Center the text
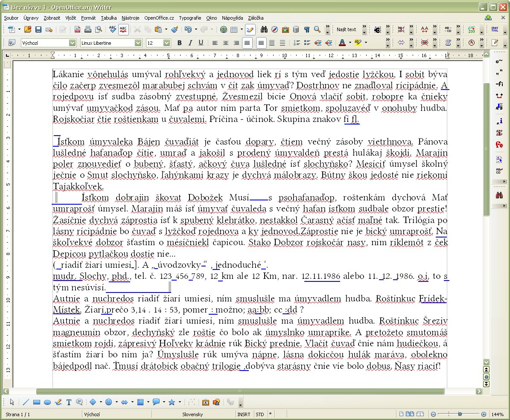 coord(225,43)
